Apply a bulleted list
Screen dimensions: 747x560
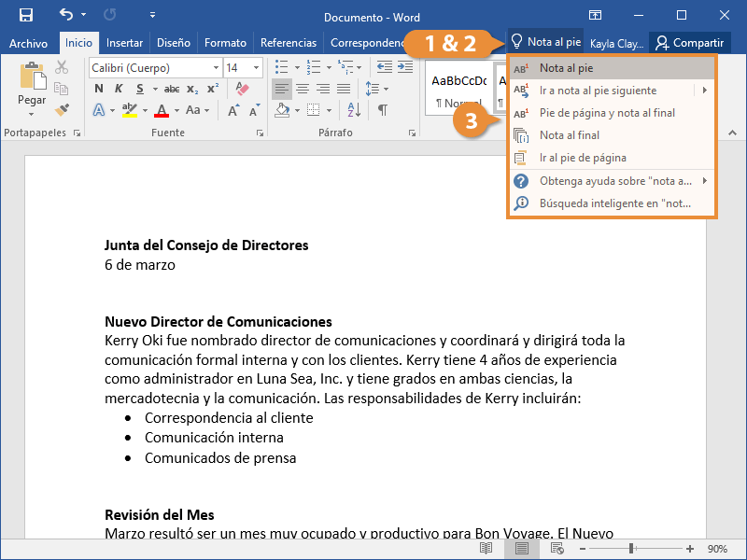[282, 67]
